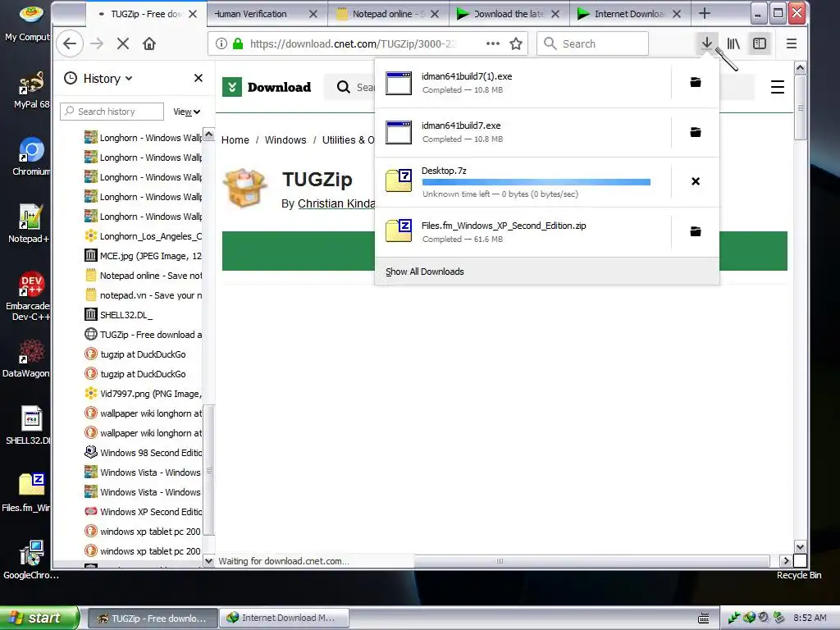840x630 pixels.
Task: Open the Library bookshelf icon
Action: (733, 43)
